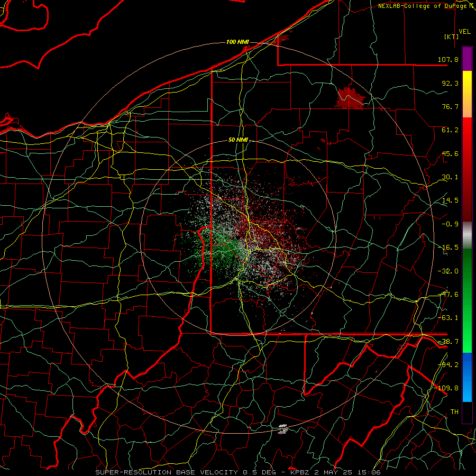This screenshot has height=476, width=476.
Task: Click the 30.1 legend value
Action: (x=450, y=177)
